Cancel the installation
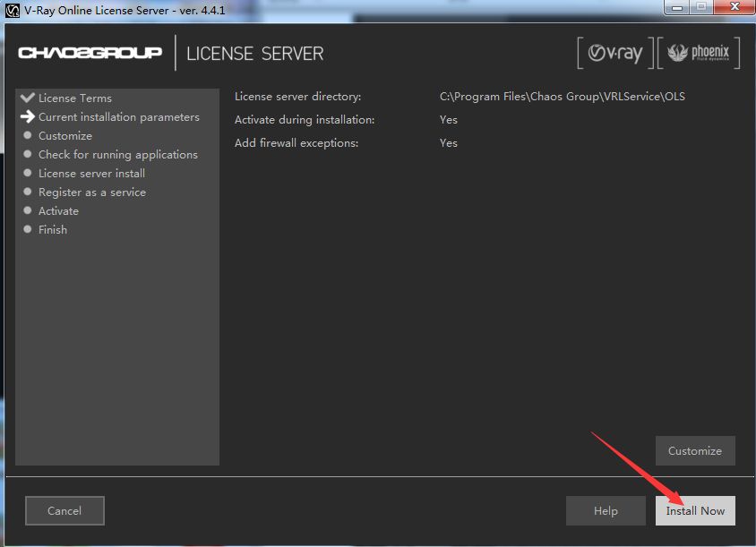Viewport: 756px width, 547px height. [x=64, y=510]
